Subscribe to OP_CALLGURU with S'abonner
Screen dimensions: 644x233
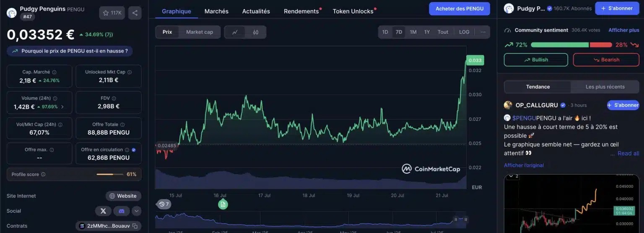point(623,105)
